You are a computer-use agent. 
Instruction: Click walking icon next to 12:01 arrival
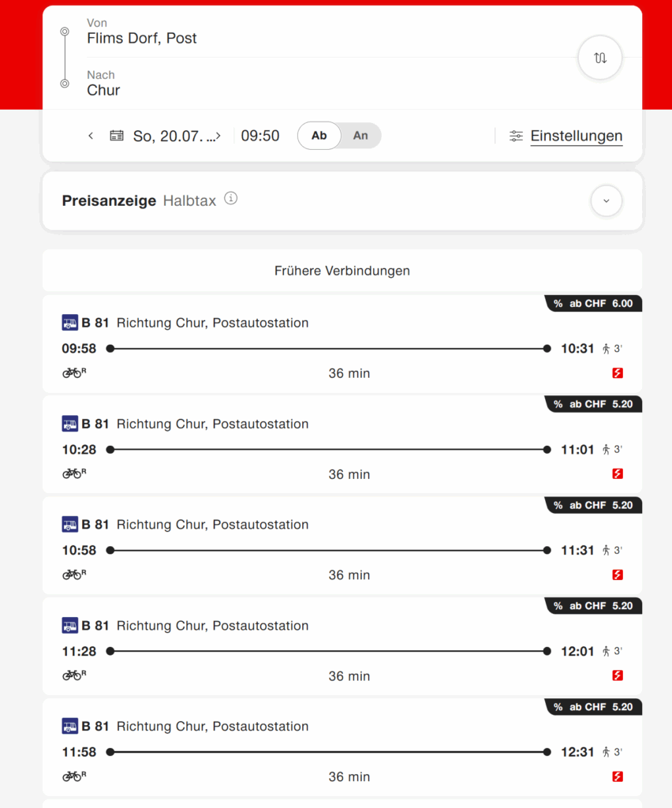pos(606,651)
